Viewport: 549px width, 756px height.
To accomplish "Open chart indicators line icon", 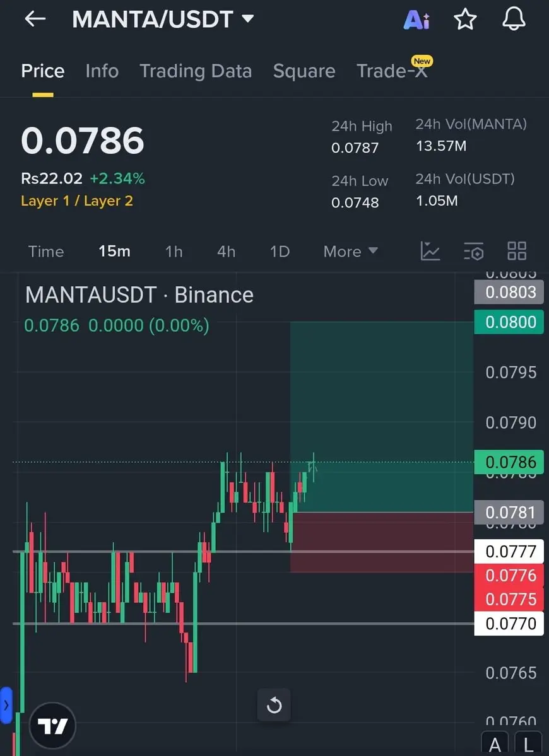I will (430, 251).
